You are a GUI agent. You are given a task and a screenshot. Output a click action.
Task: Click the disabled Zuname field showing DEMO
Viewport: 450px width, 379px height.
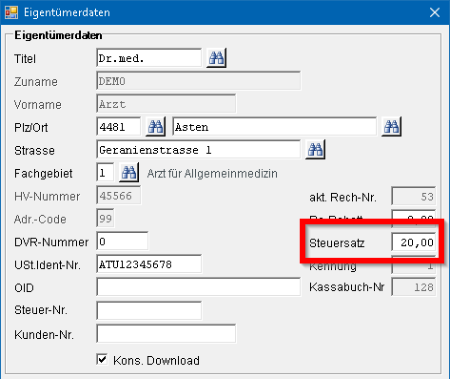199,81
